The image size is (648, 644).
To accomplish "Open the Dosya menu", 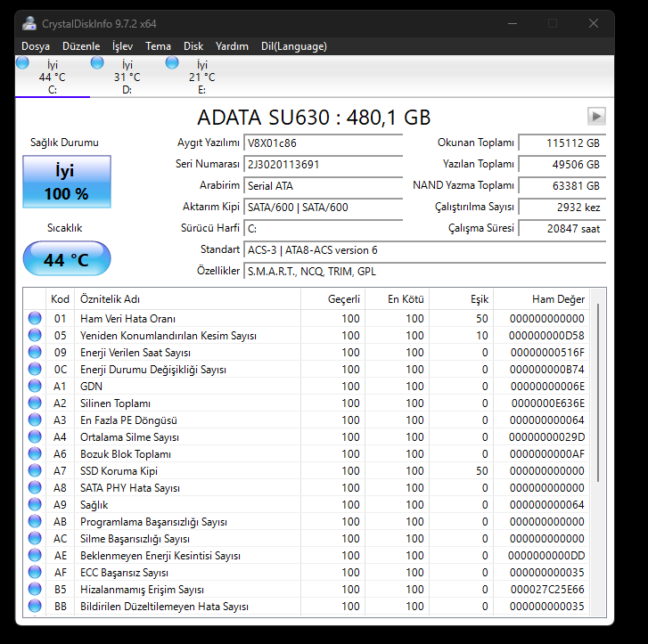I will (36, 46).
